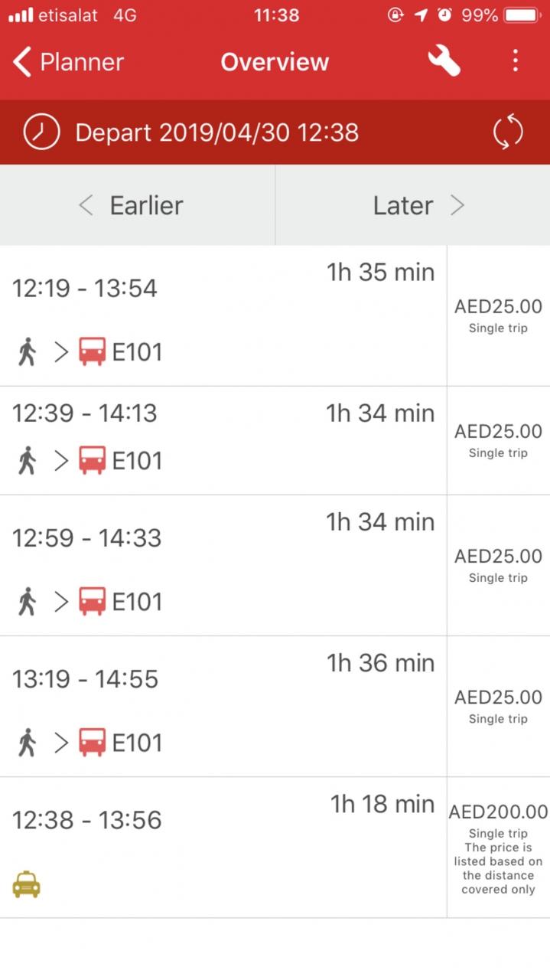This screenshot has width=550, height=980.
Task: Show Later departures
Action: [x=413, y=205]
